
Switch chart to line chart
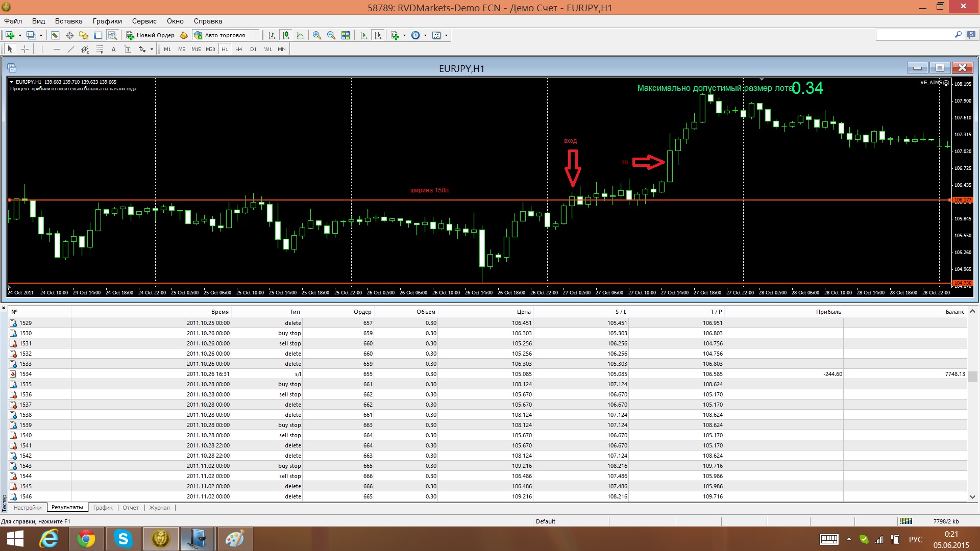tap(300, 35)
